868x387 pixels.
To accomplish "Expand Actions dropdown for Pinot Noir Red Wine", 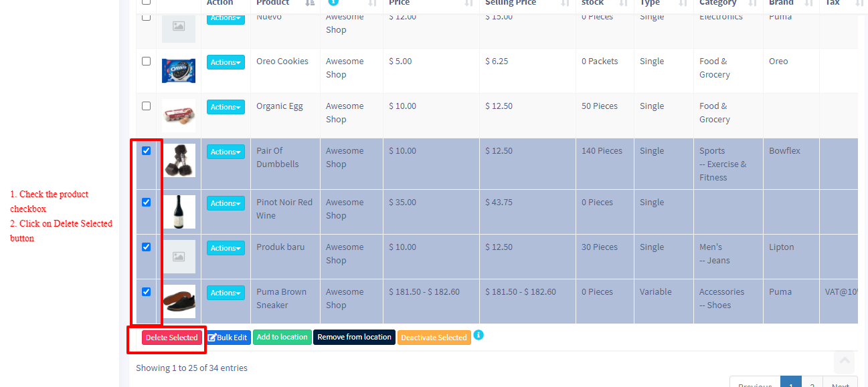I will [226, 203].
